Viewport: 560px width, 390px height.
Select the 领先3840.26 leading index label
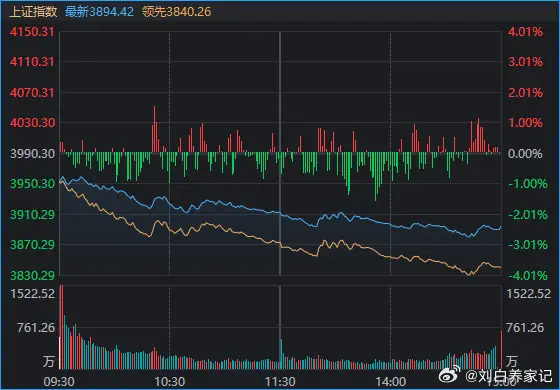coord(176,12)
